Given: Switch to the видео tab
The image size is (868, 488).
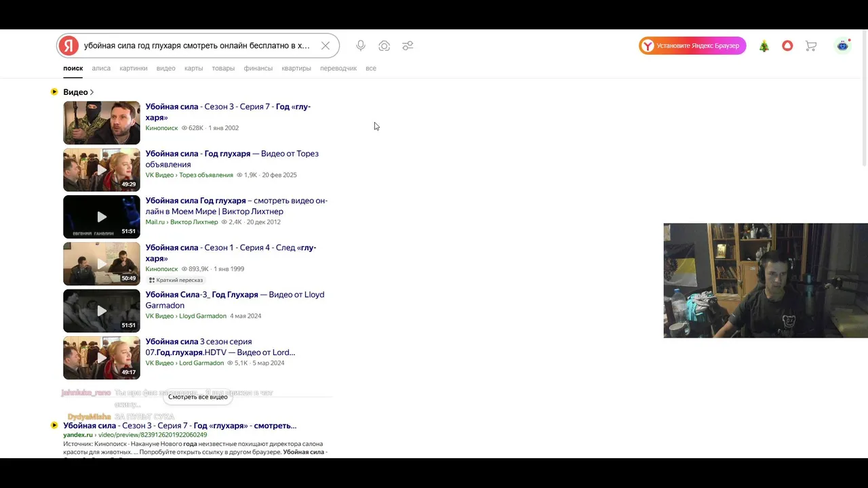Looking at the screenshot, I should (x=165, y=68).
